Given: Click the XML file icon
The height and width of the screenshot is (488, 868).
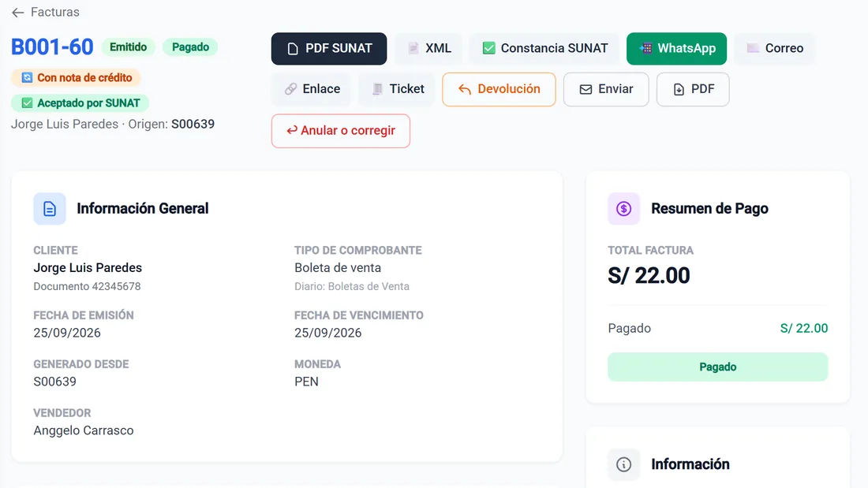Looking at the screenshot, I should (413, 49).
